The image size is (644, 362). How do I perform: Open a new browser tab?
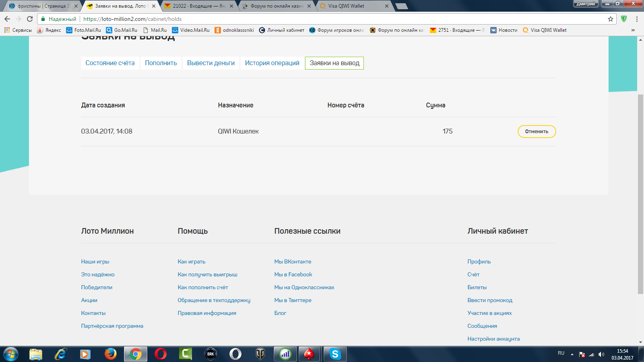point(401,6)
